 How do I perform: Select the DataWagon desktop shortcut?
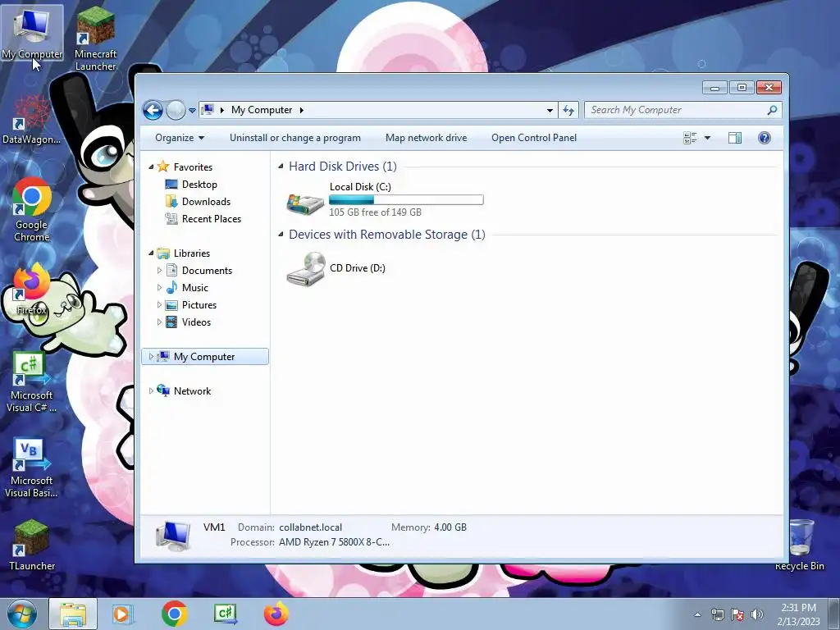click(32, 121)
